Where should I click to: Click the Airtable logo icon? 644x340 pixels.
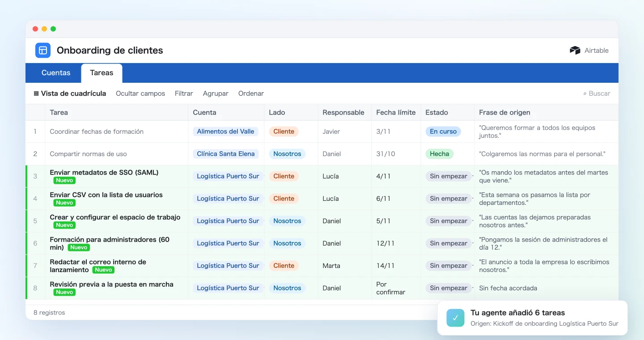click(x=575, y=50)
